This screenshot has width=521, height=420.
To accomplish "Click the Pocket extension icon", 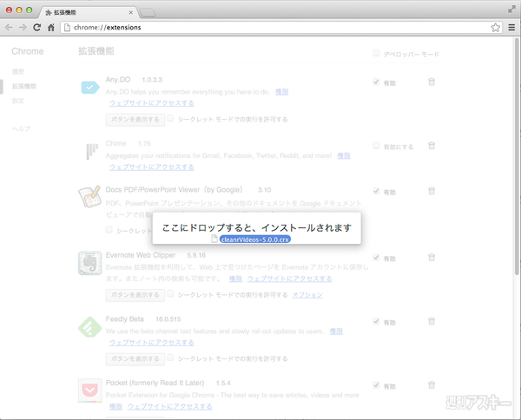I will tap(89, 390).
